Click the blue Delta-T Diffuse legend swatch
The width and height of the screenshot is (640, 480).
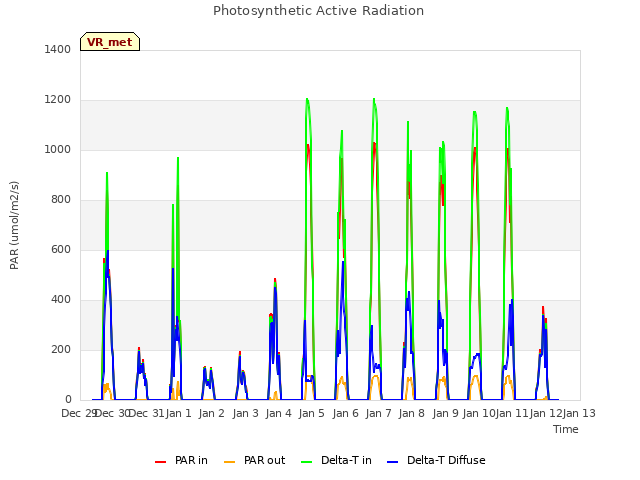pyautogui.click(x=392, y=462)
